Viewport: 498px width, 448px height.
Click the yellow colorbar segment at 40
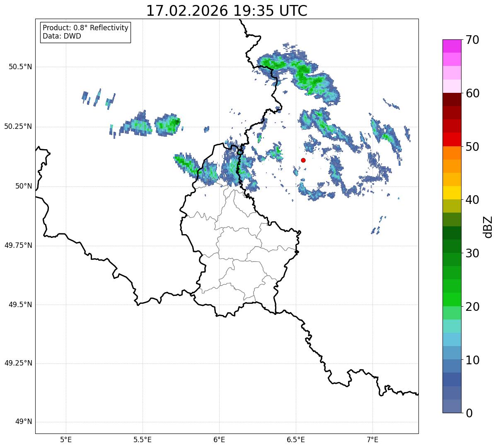coord(452,193)
